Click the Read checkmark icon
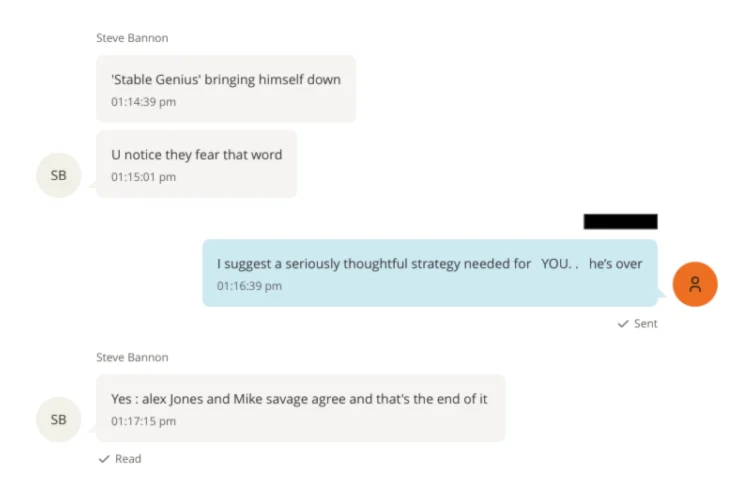745x484 pixels. [x=104, y=459]
